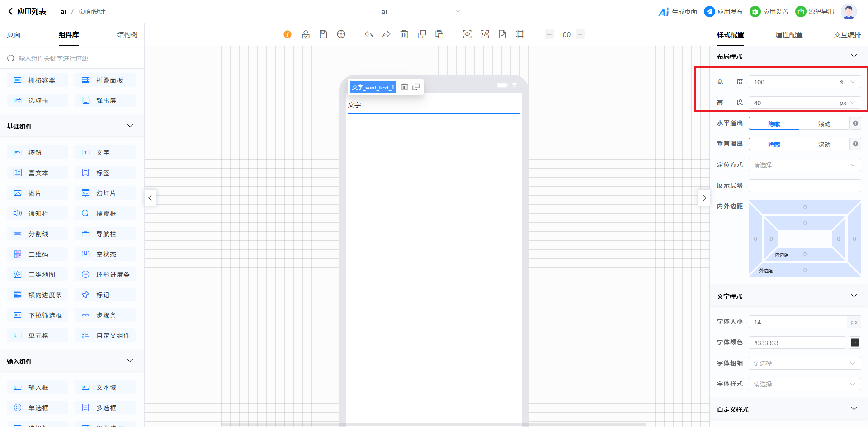This screenshot has height=427, width=868.
Task: Click the trash delete icon in the top toolbar
Action: tap(404, 34)
